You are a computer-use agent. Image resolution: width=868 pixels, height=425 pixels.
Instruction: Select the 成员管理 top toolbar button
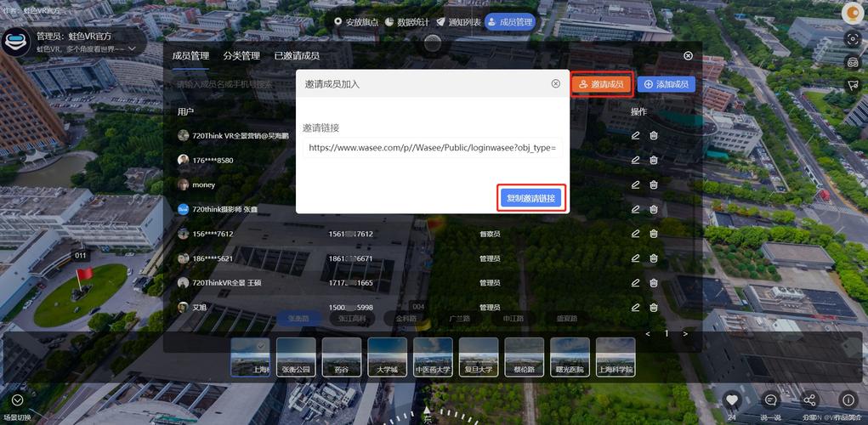[x=510, y=22]
